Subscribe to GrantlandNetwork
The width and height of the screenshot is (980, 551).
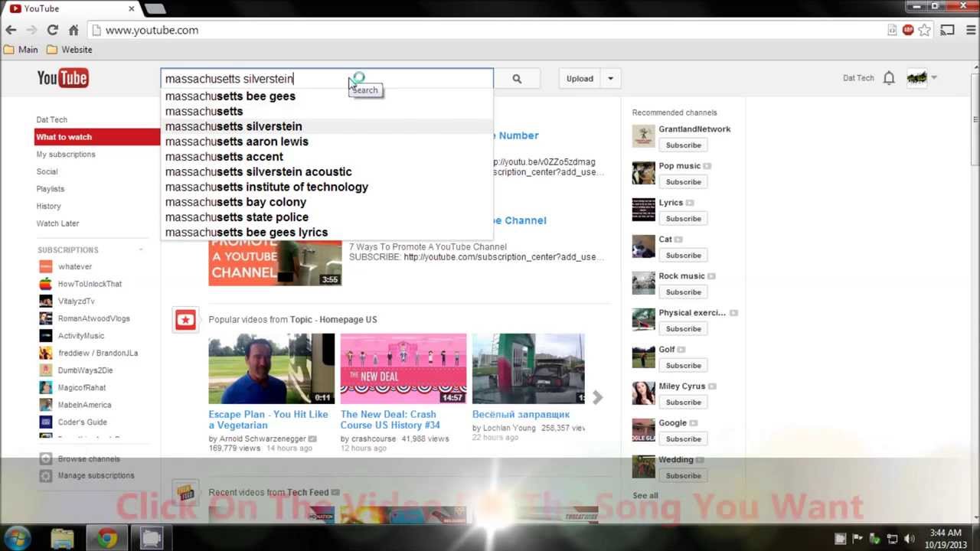(x=683, y=145)
